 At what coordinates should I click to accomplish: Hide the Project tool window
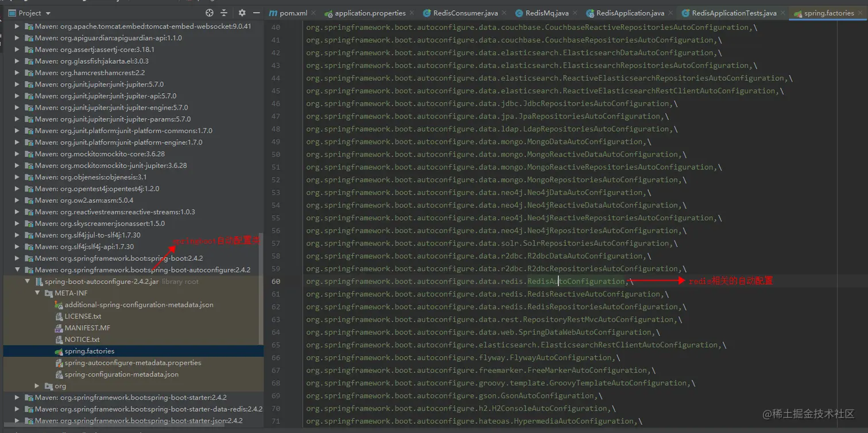(x=255, y=13)
